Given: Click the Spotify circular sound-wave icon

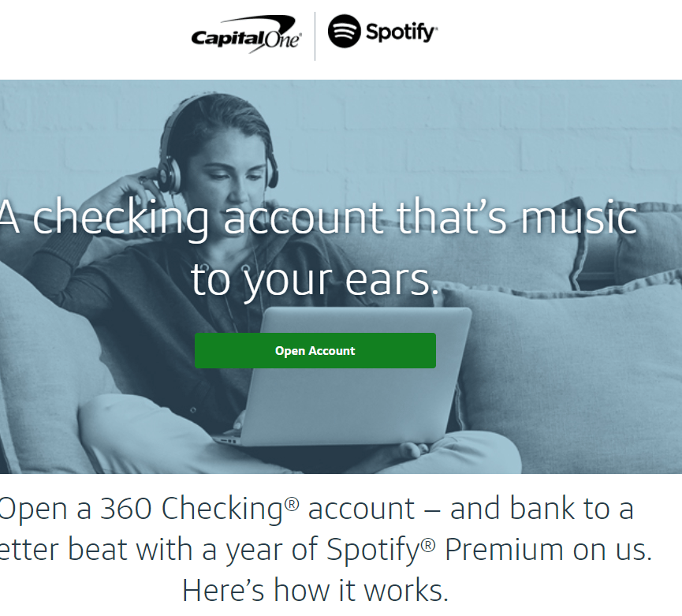Looking at the screenshot, I should tap(345, 31).
